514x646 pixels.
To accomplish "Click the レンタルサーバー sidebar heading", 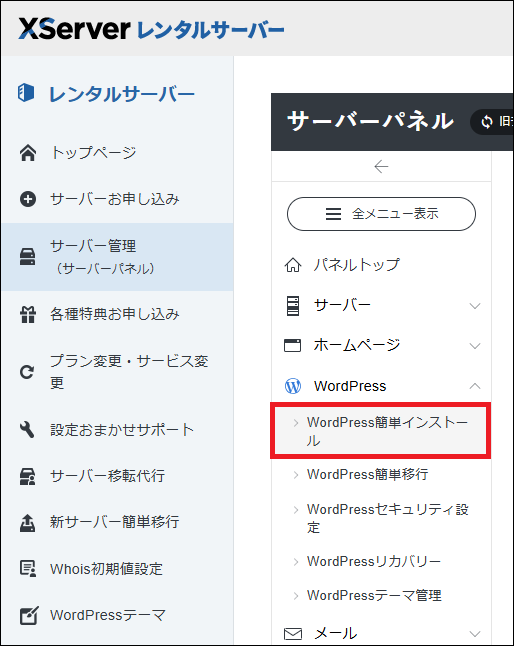I will pyautogui.click(x=122, y=94).
